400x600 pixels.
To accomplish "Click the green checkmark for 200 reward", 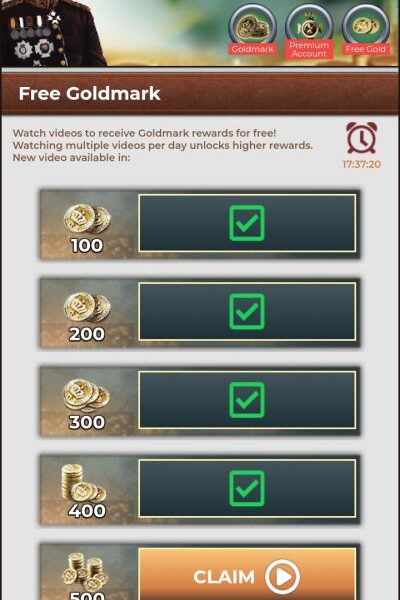I will tap(247, 311).
